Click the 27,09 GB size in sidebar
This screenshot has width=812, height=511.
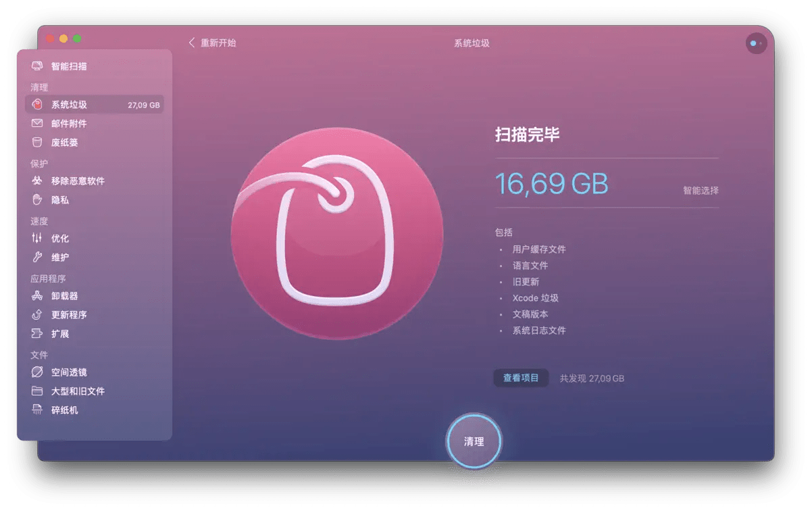[x=144, y=105]
